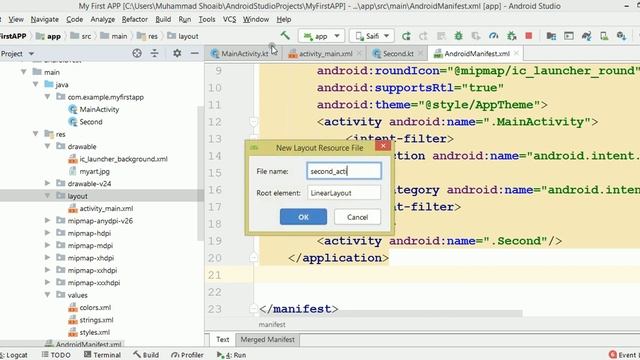
Task: Open the TODO tool window
Action: (x=56, y=355)
